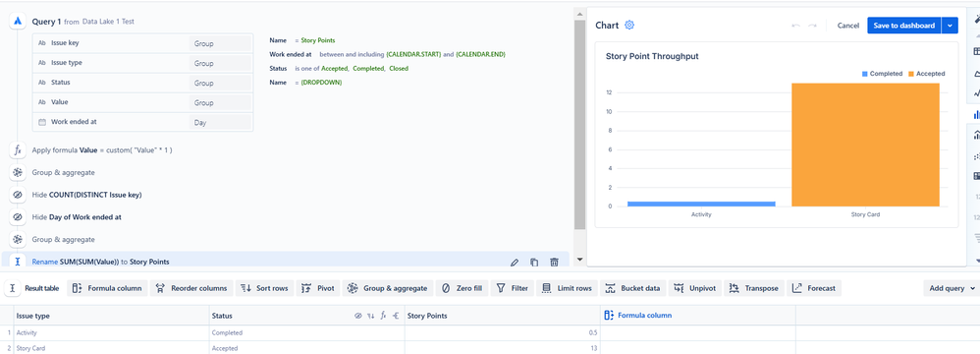Click the icon beside the Formula column header
The image size is (980, 354).
click(609, 316)
